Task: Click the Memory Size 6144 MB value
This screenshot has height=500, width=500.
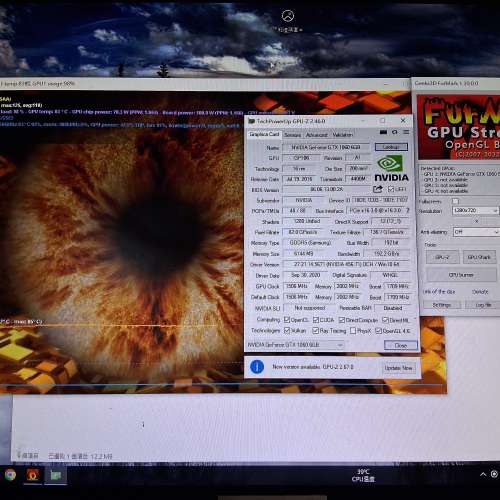Action: pos(304,254)
